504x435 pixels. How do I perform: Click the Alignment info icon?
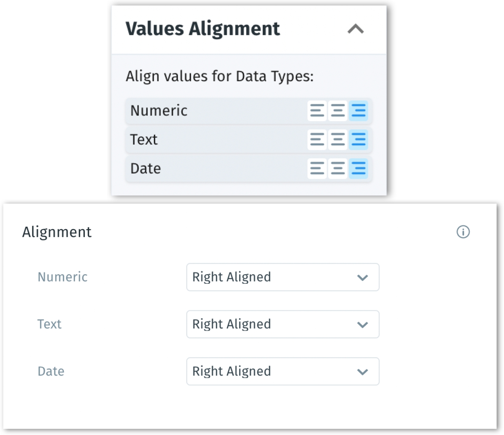coord(463,232)
